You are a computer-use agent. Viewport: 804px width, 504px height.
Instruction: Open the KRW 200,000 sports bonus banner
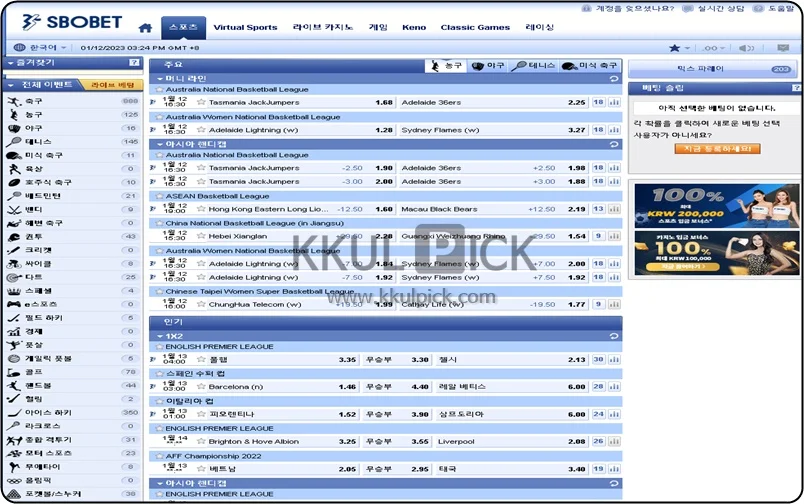tap(716, 206)
